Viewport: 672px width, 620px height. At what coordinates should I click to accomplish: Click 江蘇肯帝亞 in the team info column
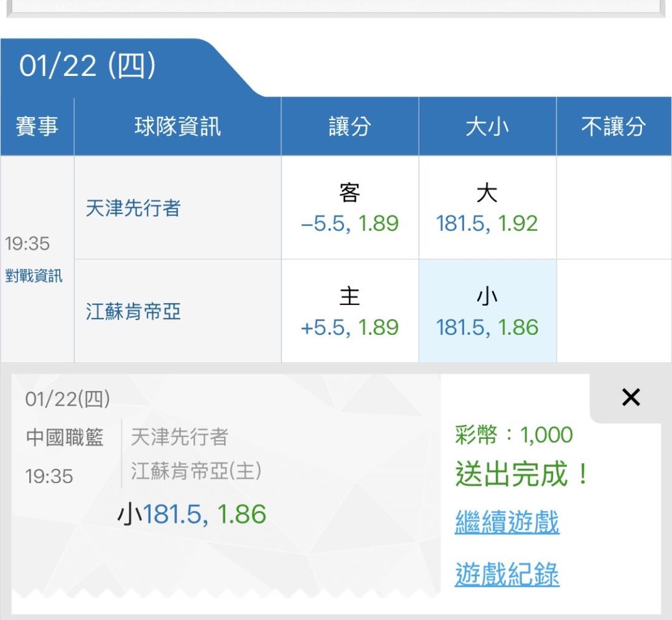pos(133,311)
